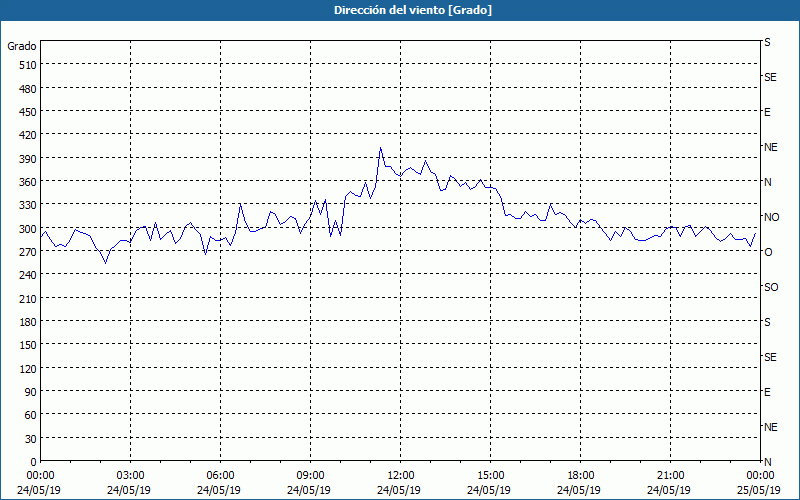Screen dimensions: 800x500
Task: Click the 270 y-axis tick label
Action: click(29, 252)
